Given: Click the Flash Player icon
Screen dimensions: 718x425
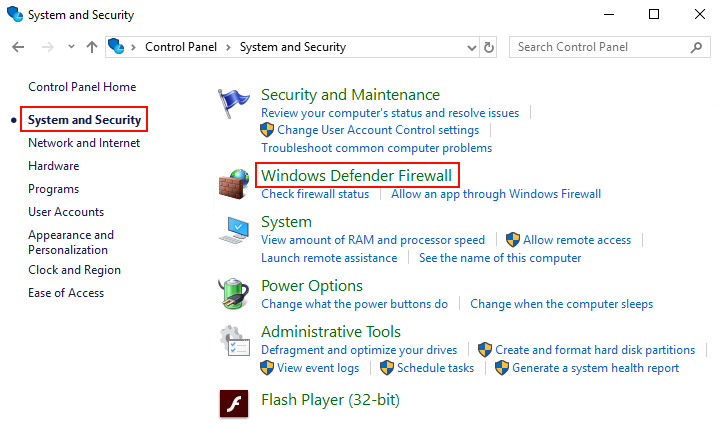Looking at the screenshot, I should pyautogui.click(x=234, y=403).
